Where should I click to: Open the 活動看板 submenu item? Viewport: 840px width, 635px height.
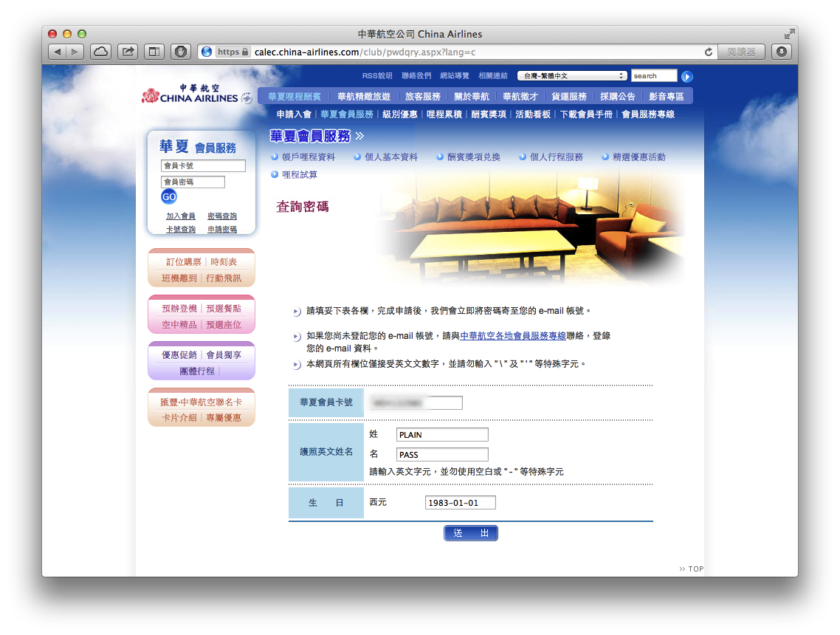tap(533, 114)
